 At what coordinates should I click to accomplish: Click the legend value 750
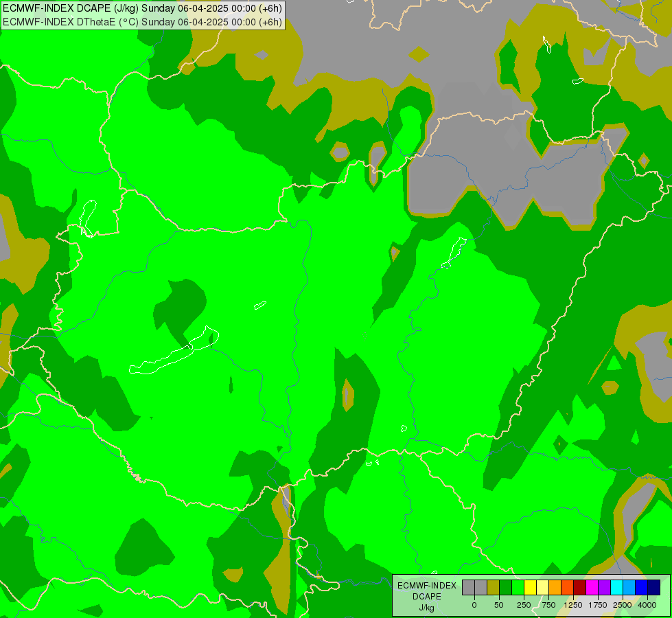coord(548,605)
